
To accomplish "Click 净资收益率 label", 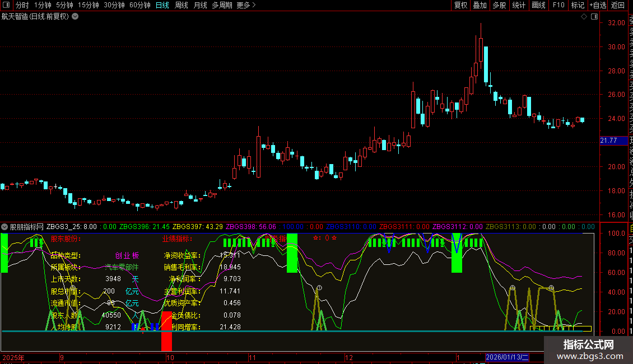I will pos(182,255).
